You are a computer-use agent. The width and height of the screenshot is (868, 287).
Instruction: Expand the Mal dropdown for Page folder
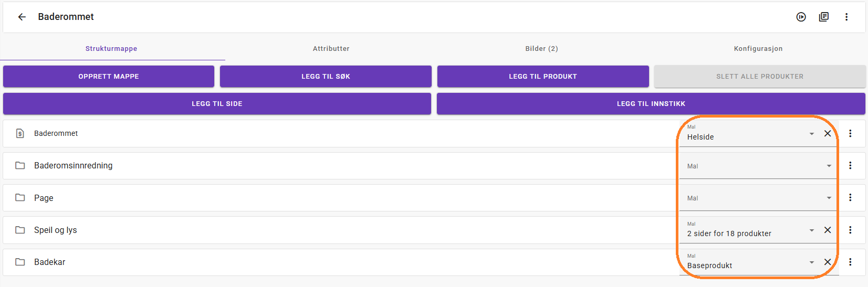[829, 198]
